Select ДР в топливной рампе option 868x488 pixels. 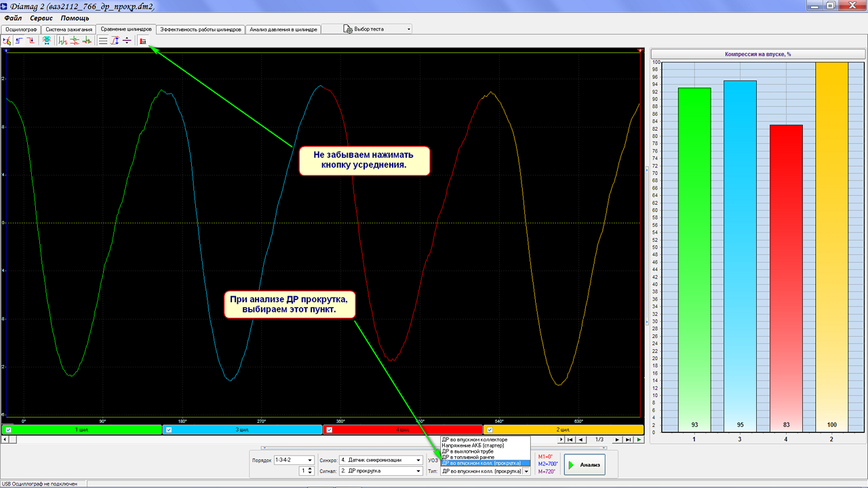pos(485,457)
